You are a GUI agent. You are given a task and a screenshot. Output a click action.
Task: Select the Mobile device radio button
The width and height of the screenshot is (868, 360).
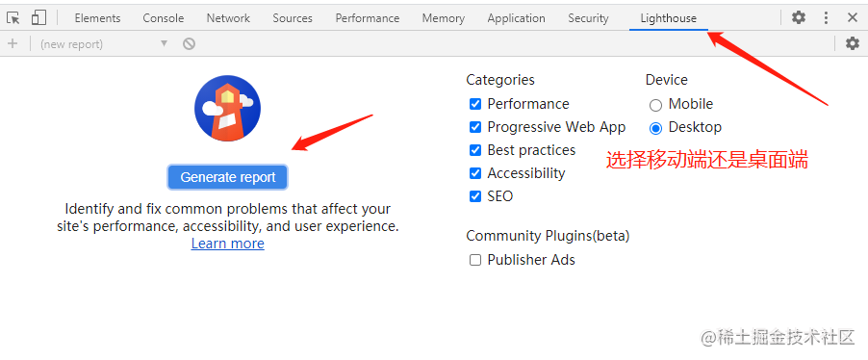pos(656,105)
